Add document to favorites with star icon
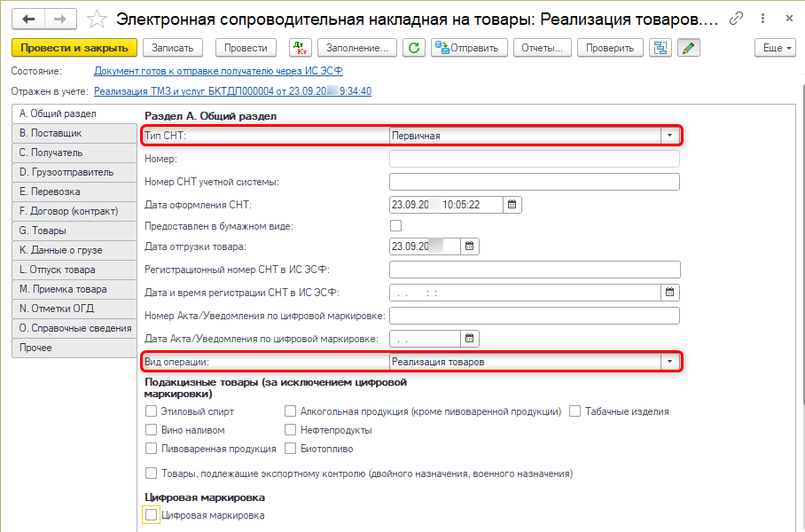The width and height of the screenshot is (805, 532). coord(98,19)
